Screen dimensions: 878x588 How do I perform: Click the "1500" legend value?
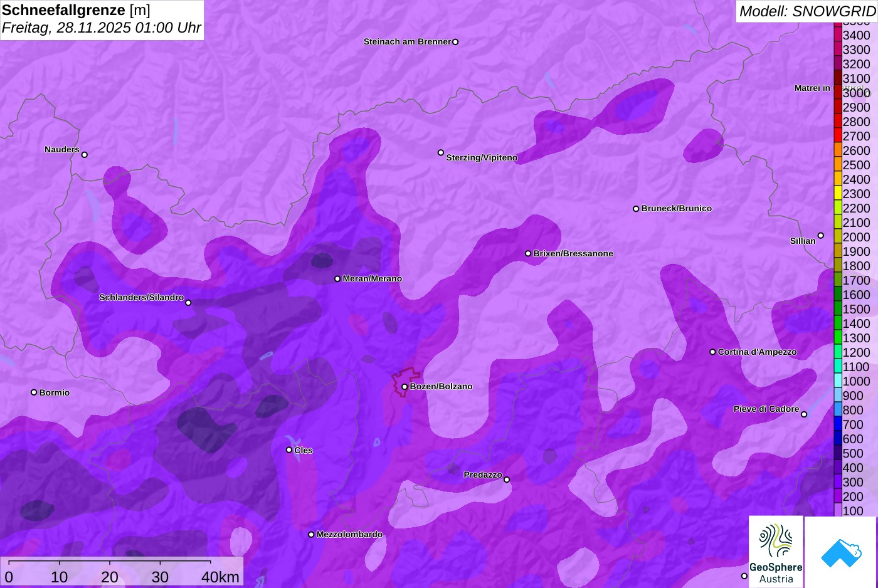(x=857, y=310)
